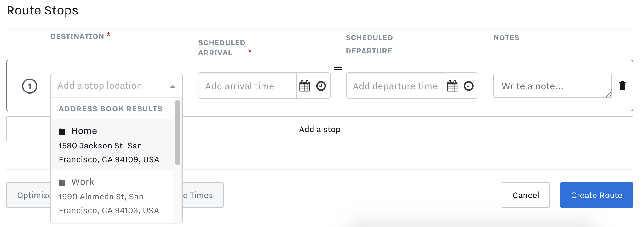Screen dimensions: 644x227
Task: Click the Add a stop location field
Action: (117, 86)
